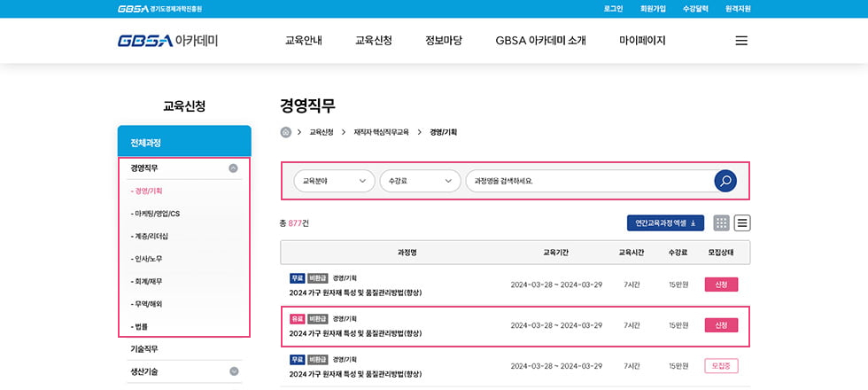Image resolution: width=868 pixels, height=390 pixels.
Task: Collapse the 경영직무 section chevron
Action: coord(234,168)
